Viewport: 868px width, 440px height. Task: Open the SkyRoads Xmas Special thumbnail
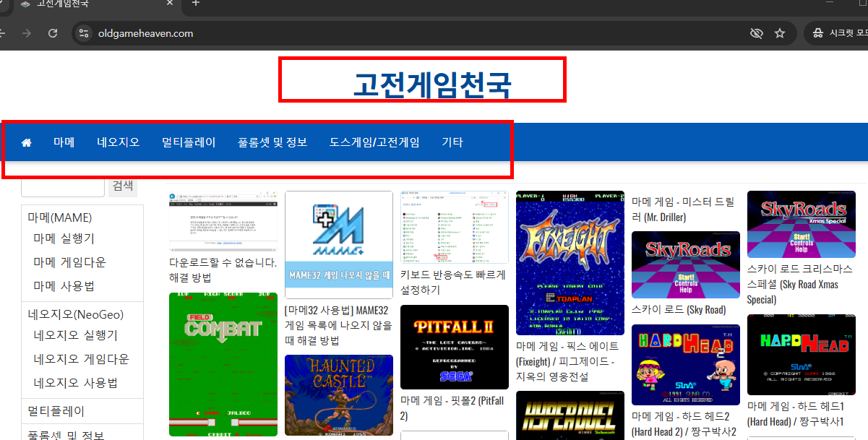click(x=801, y=224)
